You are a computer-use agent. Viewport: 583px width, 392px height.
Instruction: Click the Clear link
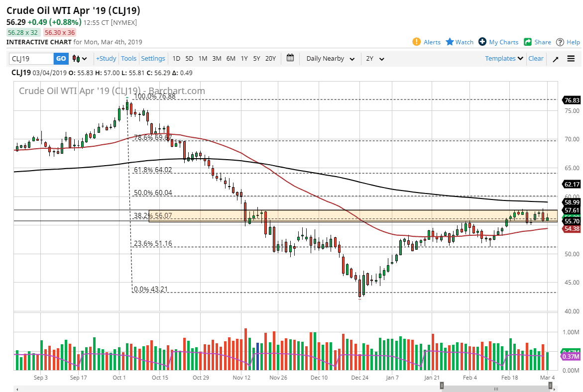[536, 58]
